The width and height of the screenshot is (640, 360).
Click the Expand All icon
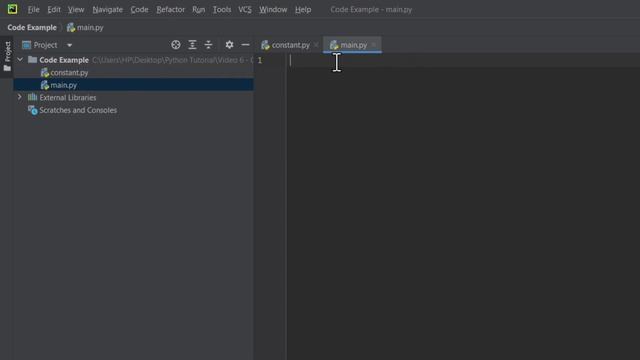pos(192,45)
